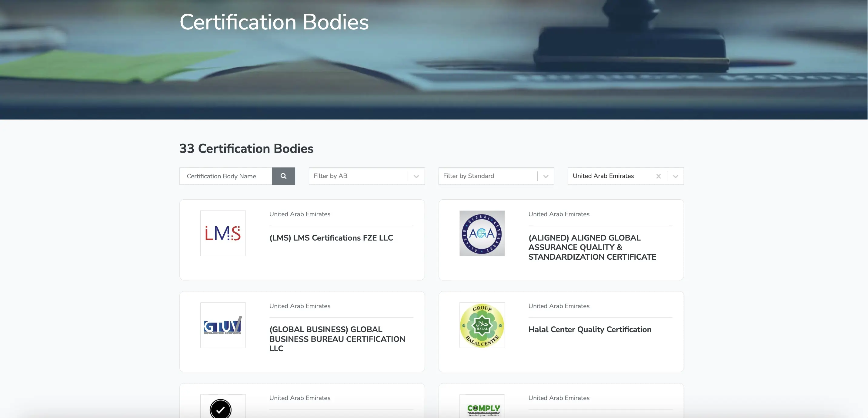Focus the Certification Body Name search field

(226, 176)
